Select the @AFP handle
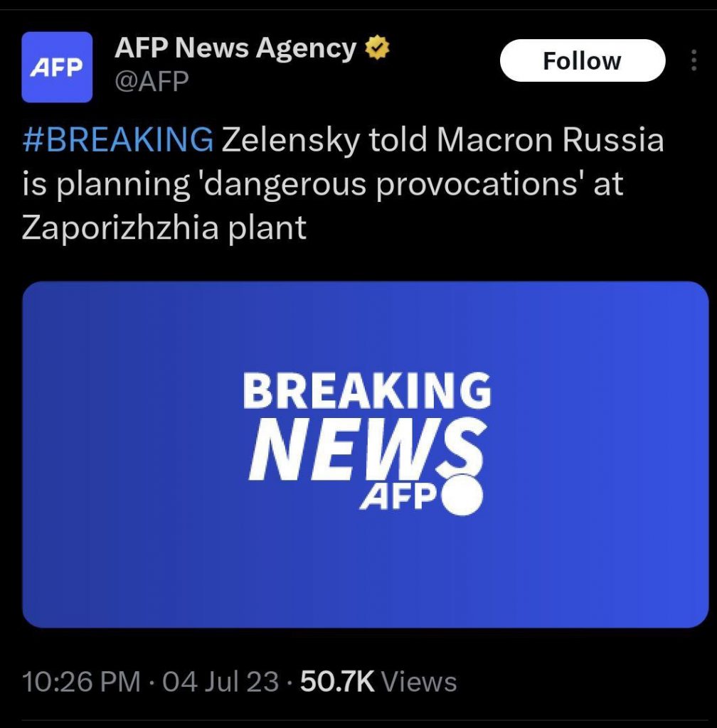Viewport: 717px width, 728px height. click(x=152, y=82)
